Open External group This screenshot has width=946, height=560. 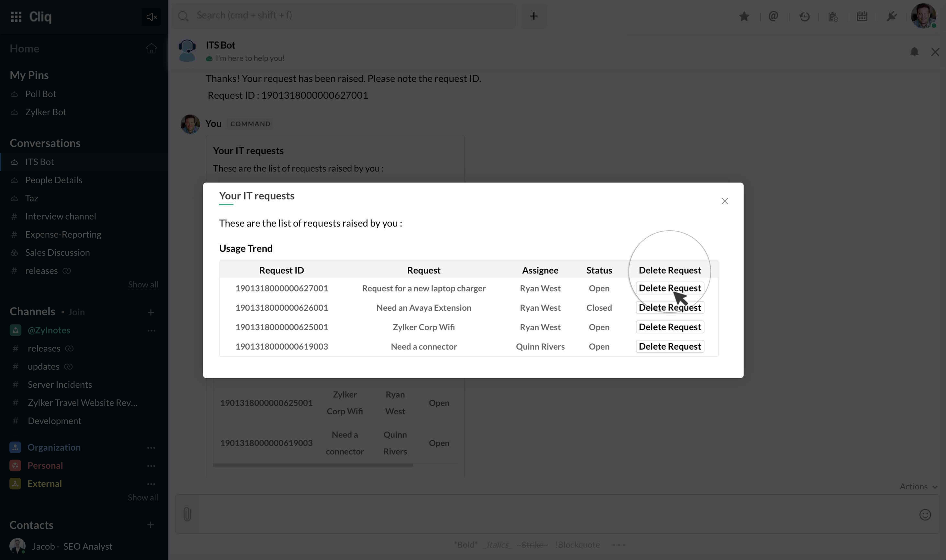coord(45,483)
